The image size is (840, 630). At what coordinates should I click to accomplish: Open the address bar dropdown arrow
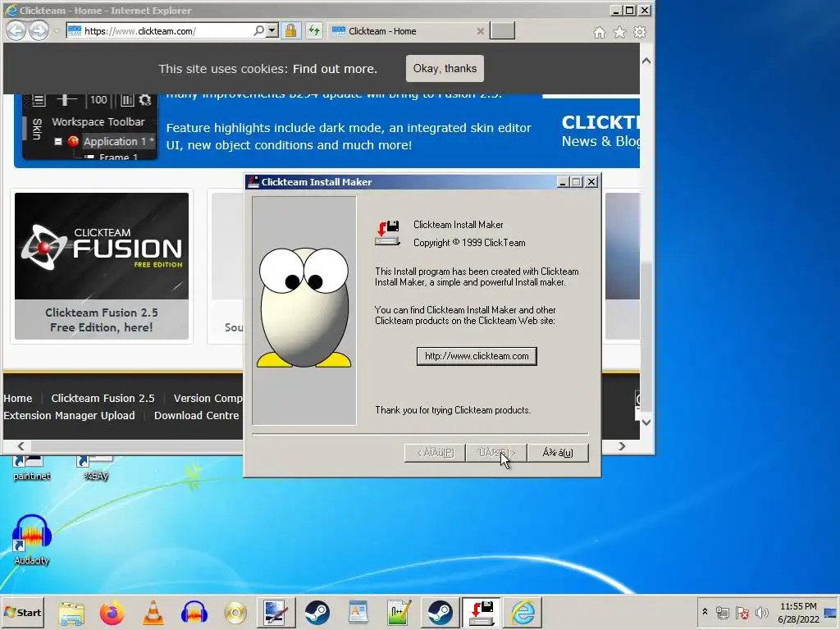pos(272,30)
